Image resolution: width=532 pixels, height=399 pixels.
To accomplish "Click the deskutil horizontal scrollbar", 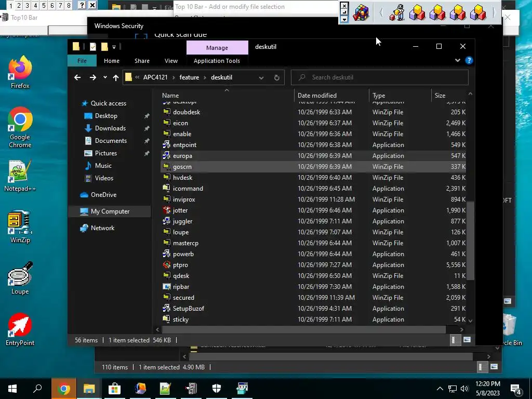I will 303,329.
